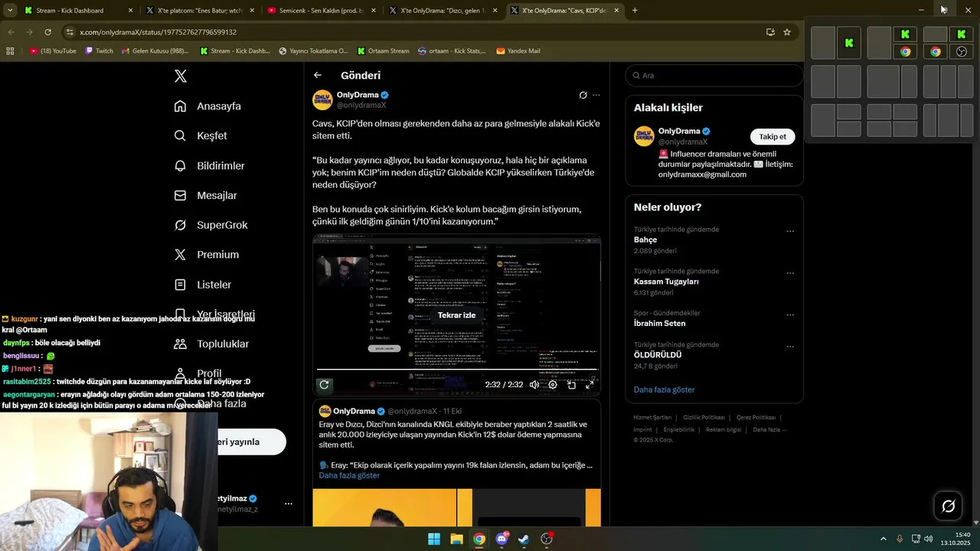This screenshot has height=551, width=980.
Task: Launch File Explorer from the taskbar
Action: (x=456, y=539)
